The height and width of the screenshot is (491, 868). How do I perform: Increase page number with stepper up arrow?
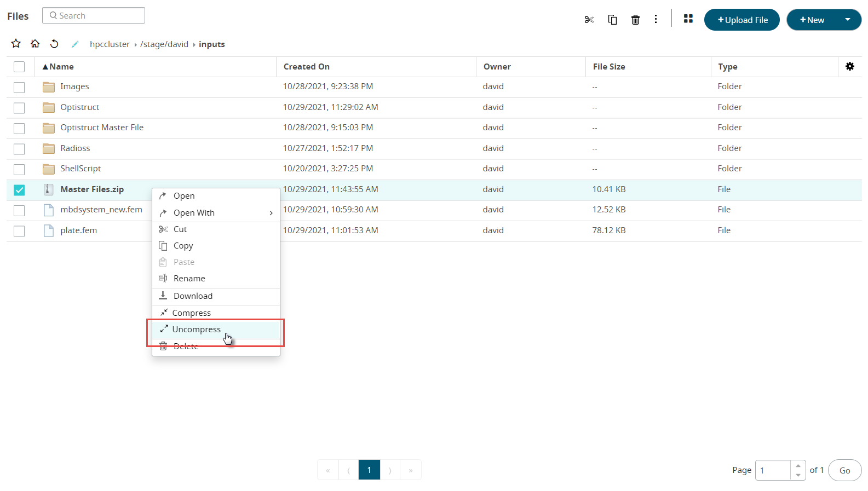798,466
